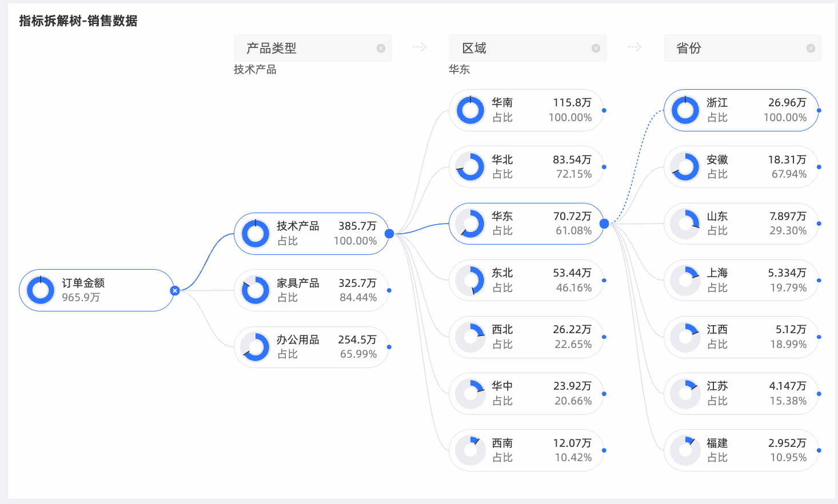Open the 省份 dimension header
The height and width of the screenshot is (504, 838).
pos(743,48)
